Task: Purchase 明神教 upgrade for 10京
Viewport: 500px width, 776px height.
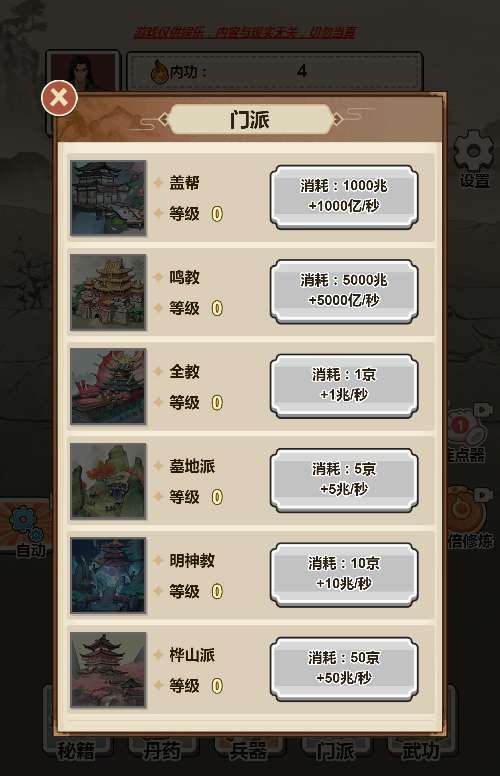Action: tap(344, 574)
